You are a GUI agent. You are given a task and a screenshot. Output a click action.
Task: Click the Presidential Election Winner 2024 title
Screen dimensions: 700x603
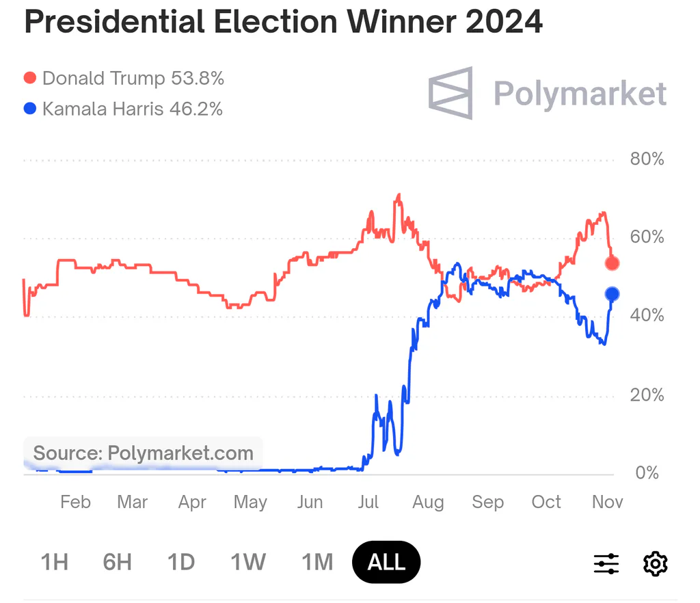tap(284, 21)
